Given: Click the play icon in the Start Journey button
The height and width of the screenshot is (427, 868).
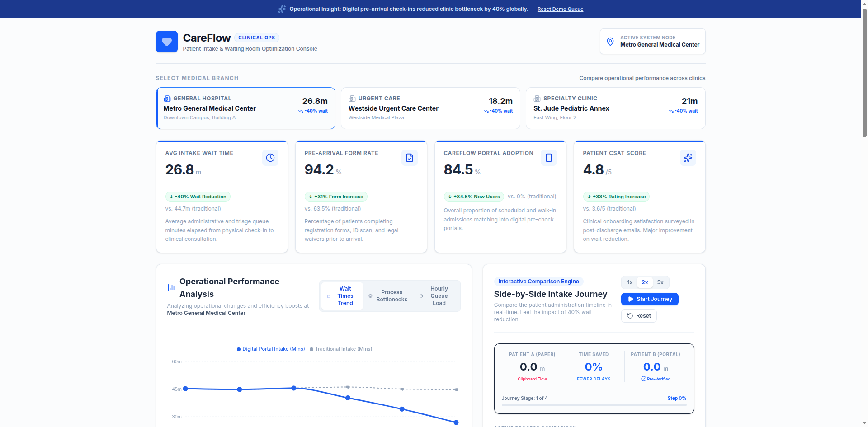Looking at the screenshot, I should pyautogui.click(x=631, y=299).
